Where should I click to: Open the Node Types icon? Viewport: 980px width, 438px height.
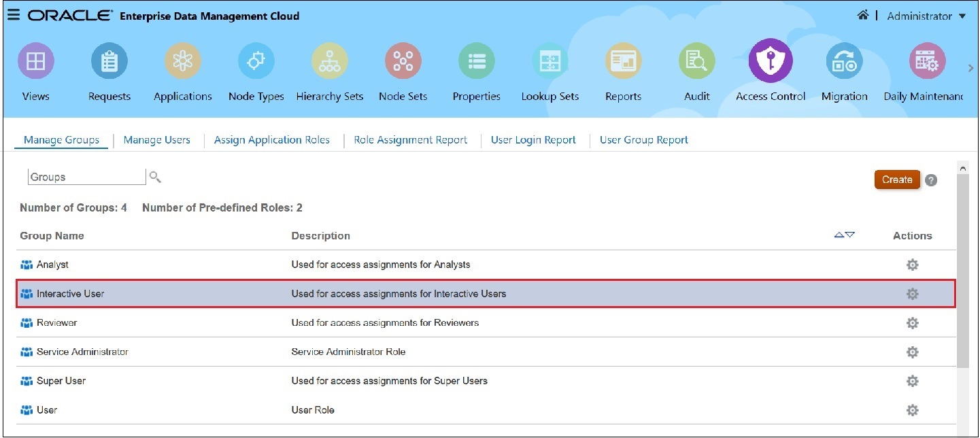click(x=256, y=61)
